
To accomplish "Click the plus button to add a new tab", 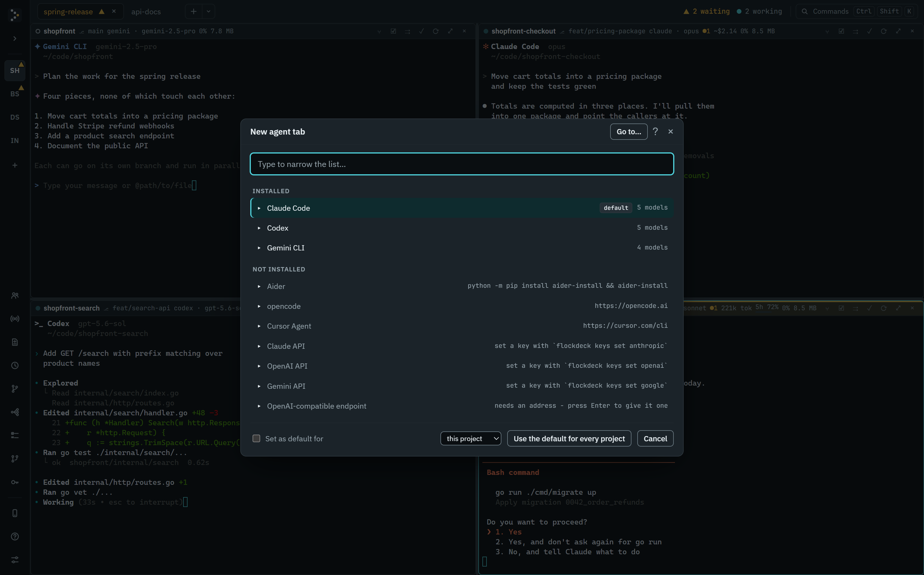I will click(x=193, y=11).
